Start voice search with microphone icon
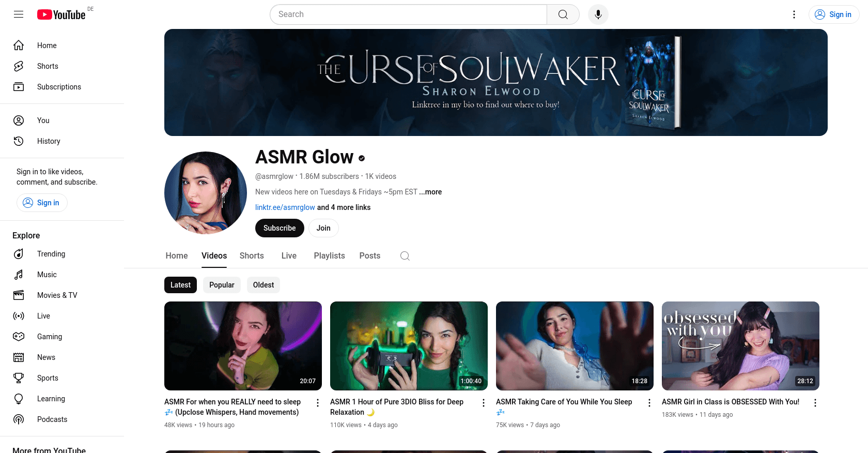Image resolution: width=868 pixels, height=453 pixels. coord(598,14)
